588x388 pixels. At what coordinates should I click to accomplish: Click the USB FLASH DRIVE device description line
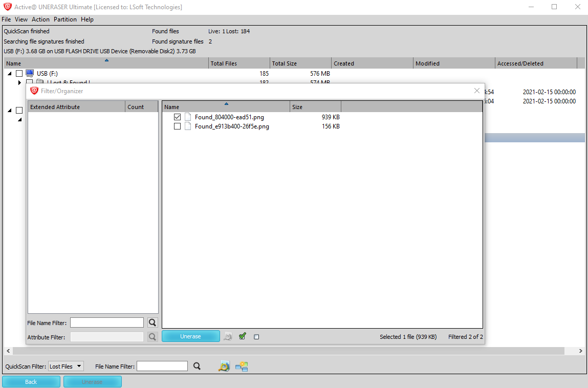(100, 51)
